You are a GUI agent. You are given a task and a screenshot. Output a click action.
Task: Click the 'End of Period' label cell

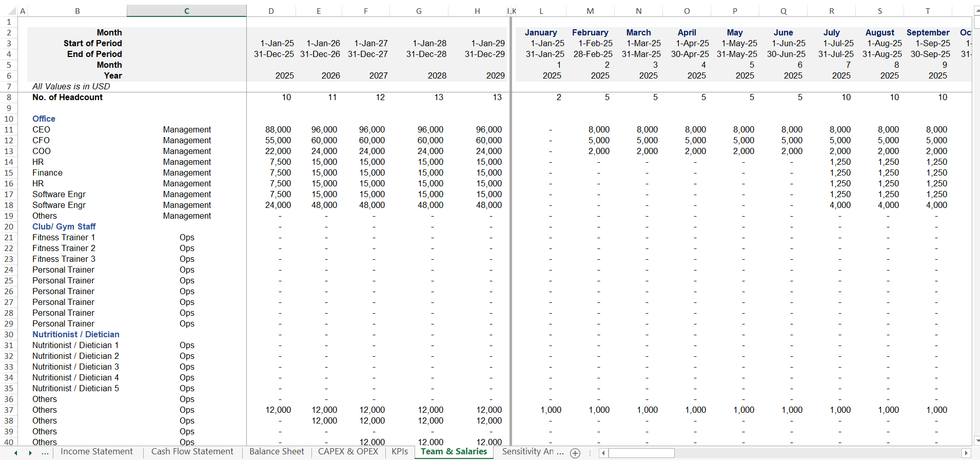(x=94, y=54)
